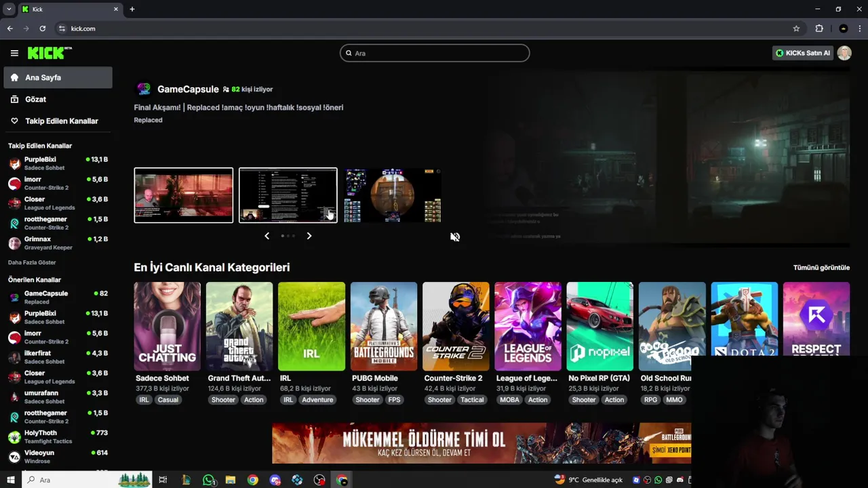Open IRL category card
The width and height of the screenshot is (868, 488).
tap(312, 327)
